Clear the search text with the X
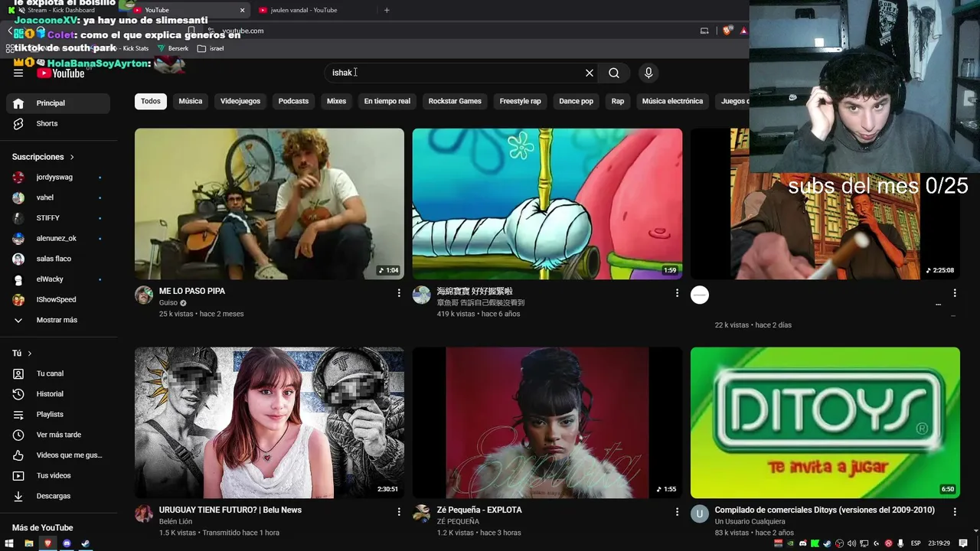The width and height of the screenshot is (980, 551). coord(590,73)
